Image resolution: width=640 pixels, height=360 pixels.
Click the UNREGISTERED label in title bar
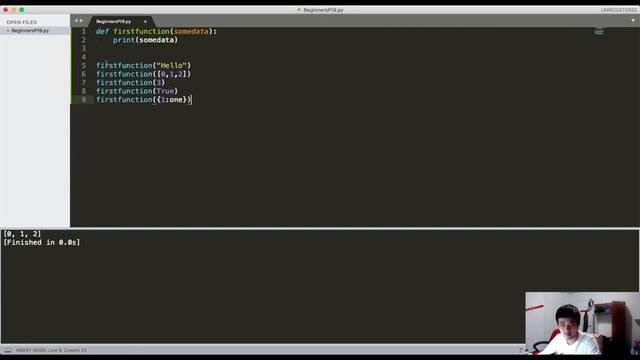[619, 10]
